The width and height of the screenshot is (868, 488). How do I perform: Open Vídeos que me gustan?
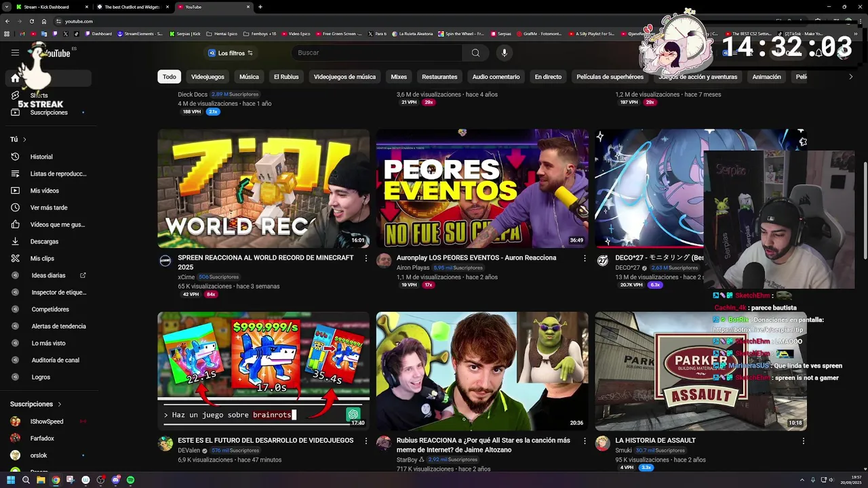coord(49,224)
